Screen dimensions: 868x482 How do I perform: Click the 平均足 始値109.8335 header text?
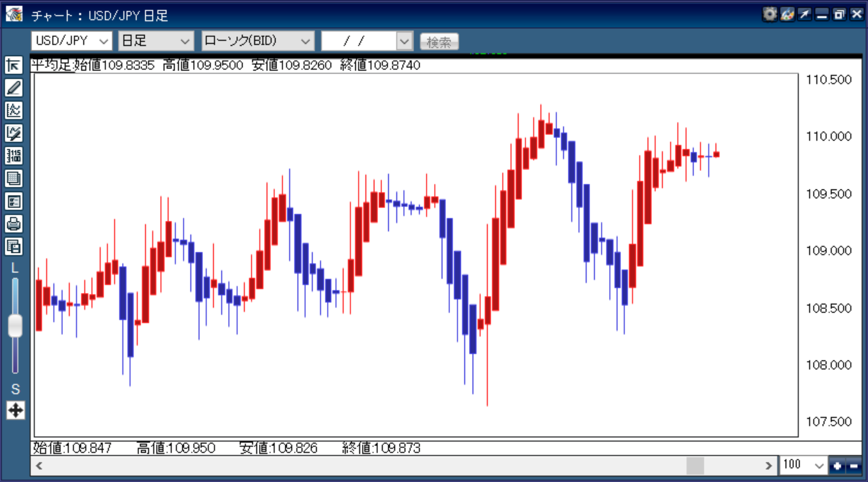pyautogui.click(x=93, y=65)
